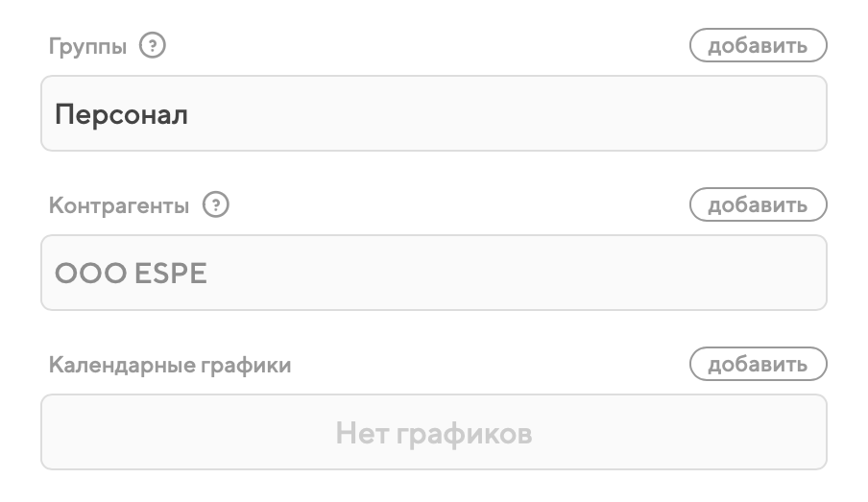This screenshot has width=868, height=502.
Task: Add a new contractor using добавить
Action: (x=758, y=204)
